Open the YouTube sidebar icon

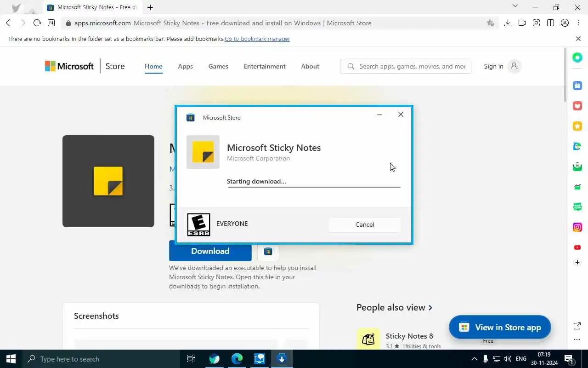[577, 247]
